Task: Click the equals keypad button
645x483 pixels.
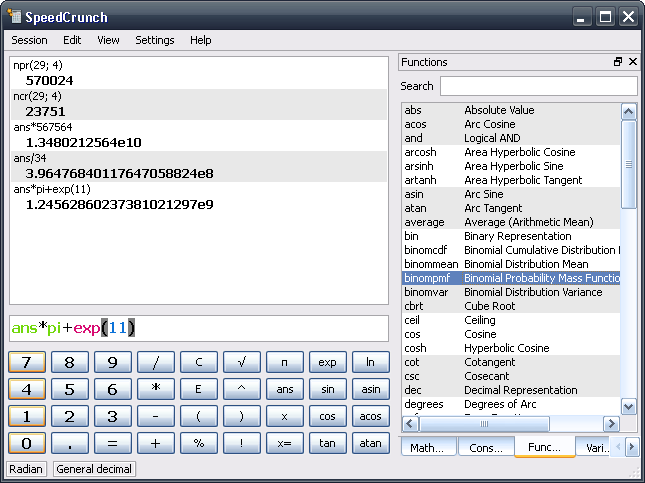Action: point(113,443)
